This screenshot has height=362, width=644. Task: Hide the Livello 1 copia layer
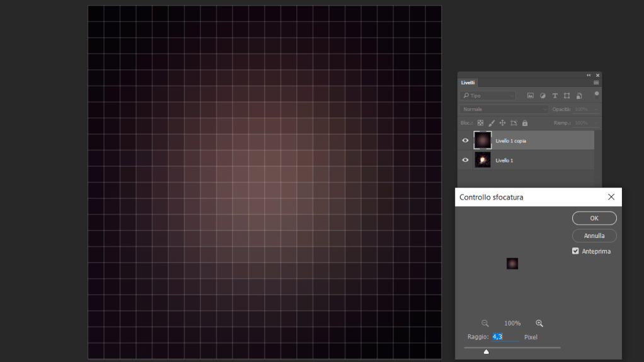pos(466,140)
